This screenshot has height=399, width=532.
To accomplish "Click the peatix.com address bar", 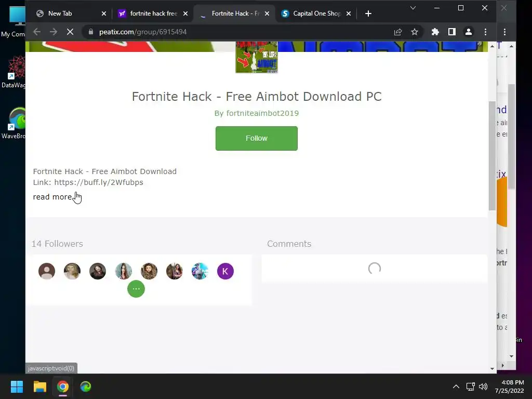I will pyautogui.click(x=237, y=32).
